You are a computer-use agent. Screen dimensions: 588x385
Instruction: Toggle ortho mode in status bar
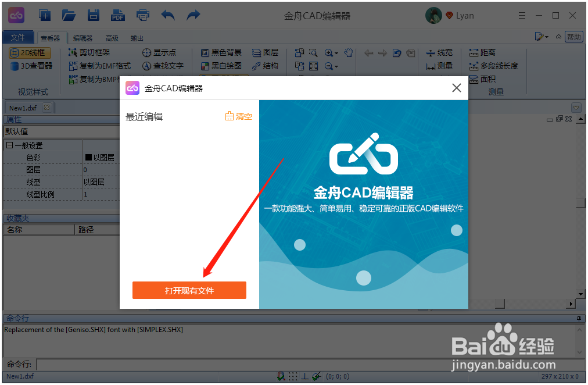click(305, 376)
